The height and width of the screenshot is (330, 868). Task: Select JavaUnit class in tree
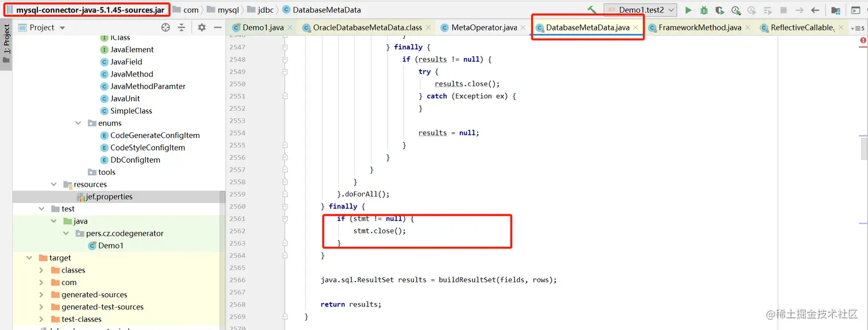[x=120, y=98]
